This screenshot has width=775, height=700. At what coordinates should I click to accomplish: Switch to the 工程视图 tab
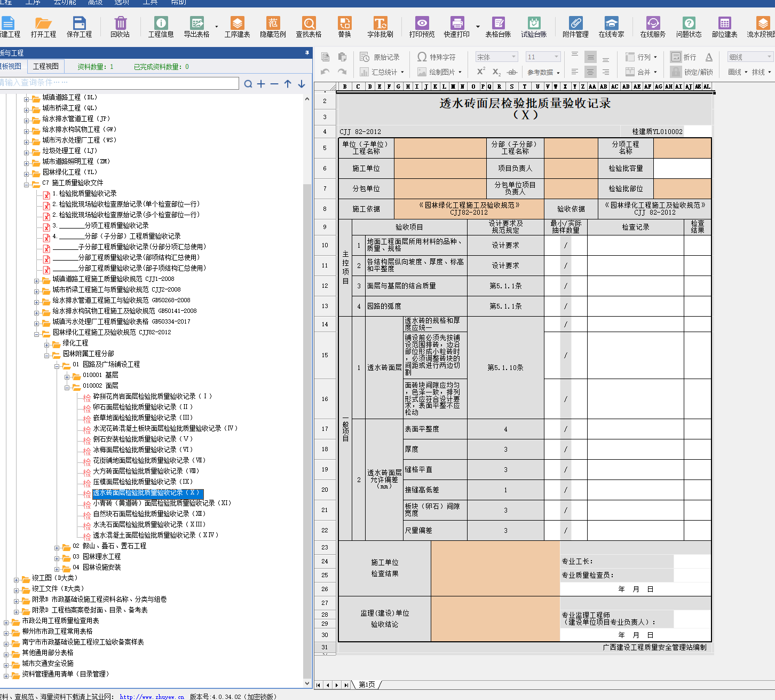click(x=46, y=66)
